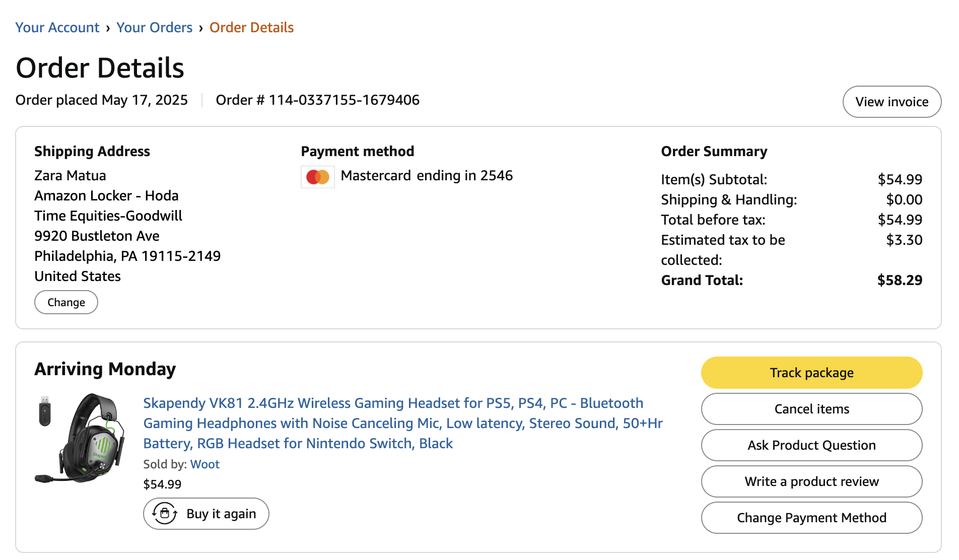
Task: Open View invoice
Action: point(892,102)
